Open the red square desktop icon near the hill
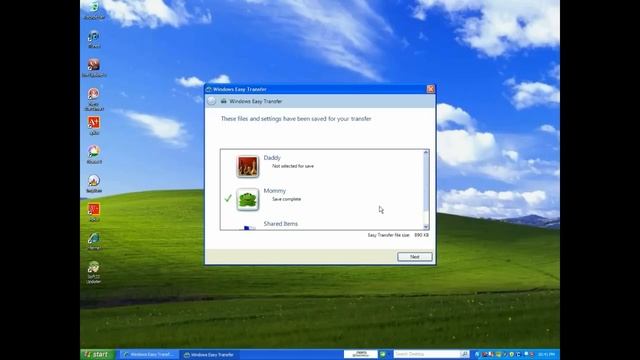 click(x=94, y=213)
